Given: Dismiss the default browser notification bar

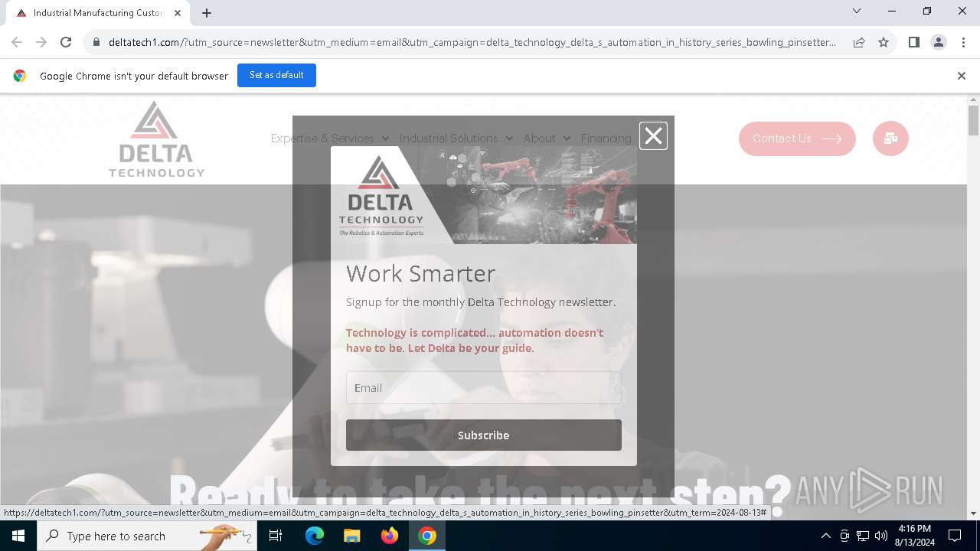Looking at the screenshot, I should pos(961,76).
